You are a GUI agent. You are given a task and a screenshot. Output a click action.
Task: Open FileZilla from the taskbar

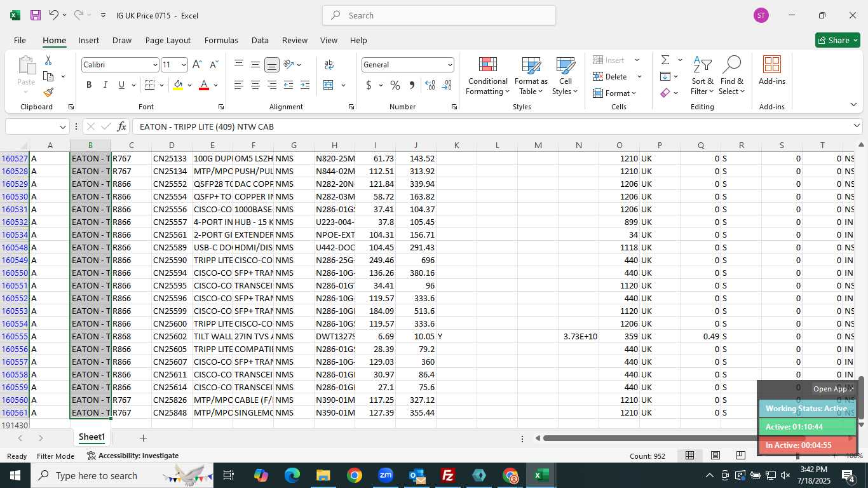[448, 475]
